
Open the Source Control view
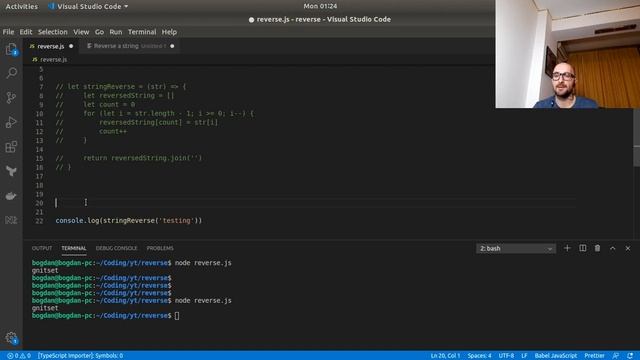click(x=11, y=98)
